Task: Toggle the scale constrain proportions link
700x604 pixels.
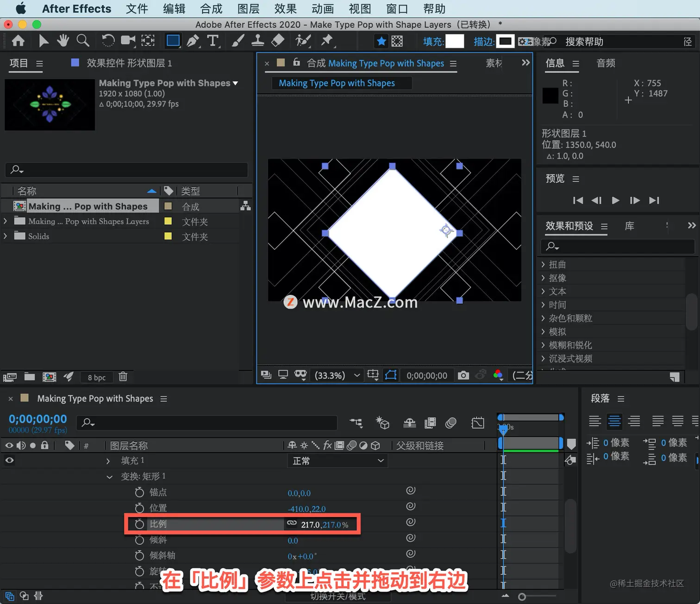Action: click(x=292, y=523)
